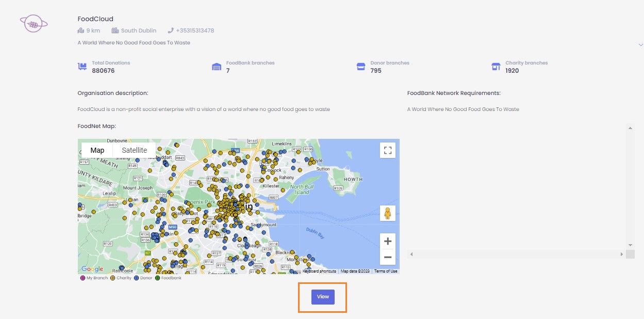
Task: Click the scroll up arrow of requirements panel
Action: click(630, 127)
